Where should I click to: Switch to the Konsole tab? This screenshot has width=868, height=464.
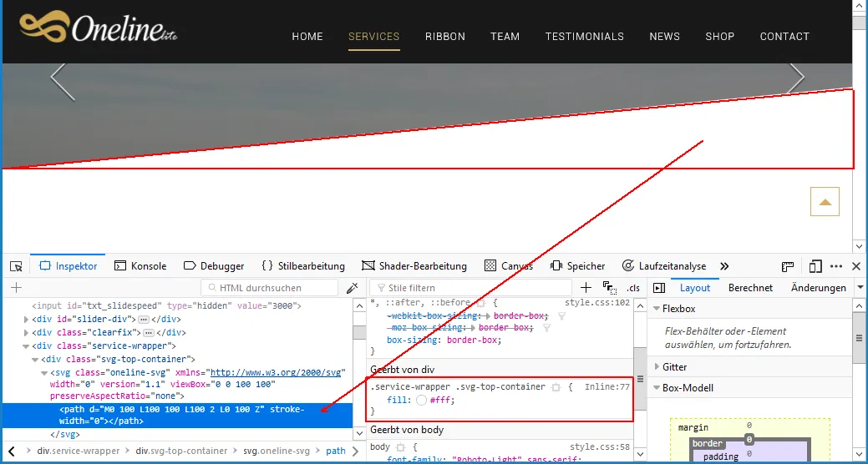click(140, 266)
